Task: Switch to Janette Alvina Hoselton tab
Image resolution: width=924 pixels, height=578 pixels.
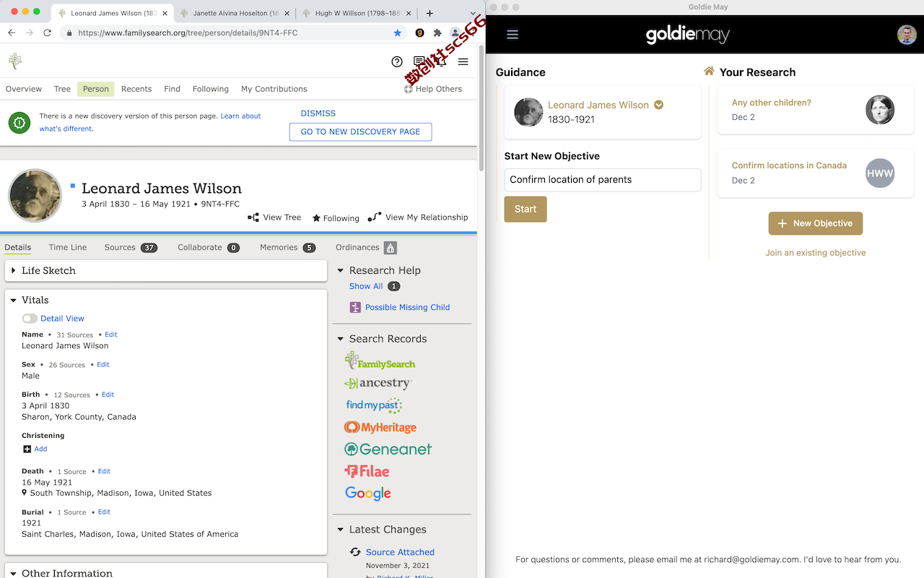Action: [234, 13]
